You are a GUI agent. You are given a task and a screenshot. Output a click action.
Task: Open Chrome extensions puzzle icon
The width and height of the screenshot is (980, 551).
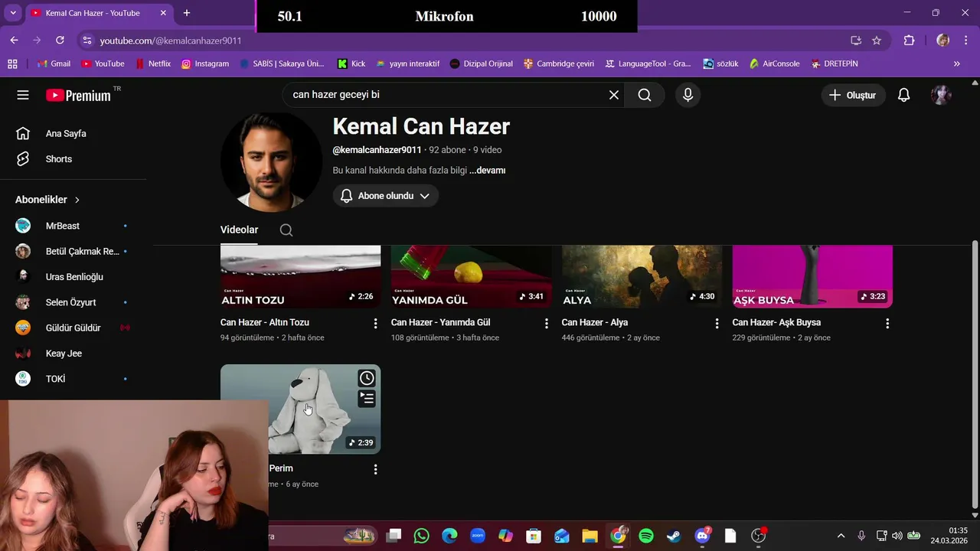tap(909, 41)
